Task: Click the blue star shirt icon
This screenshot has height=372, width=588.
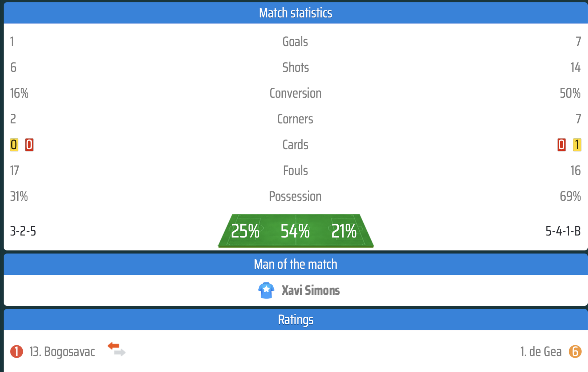Action: 266,290
